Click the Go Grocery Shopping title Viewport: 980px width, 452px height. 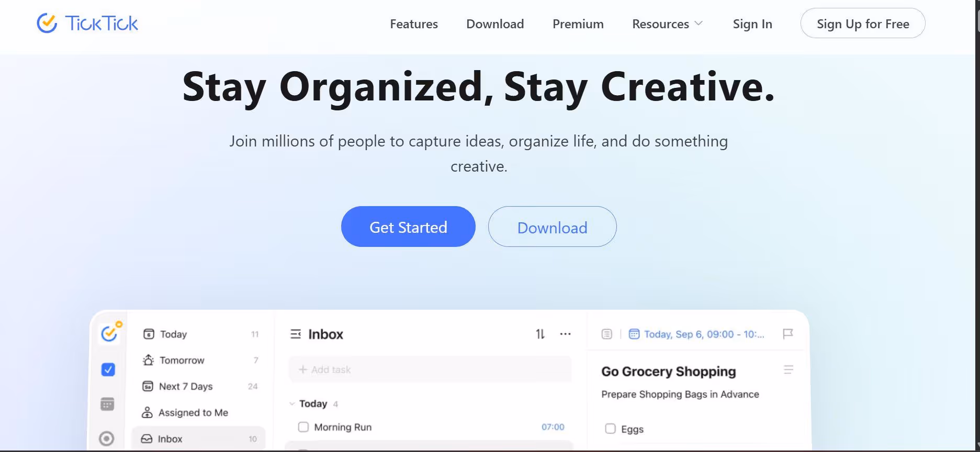669,371
